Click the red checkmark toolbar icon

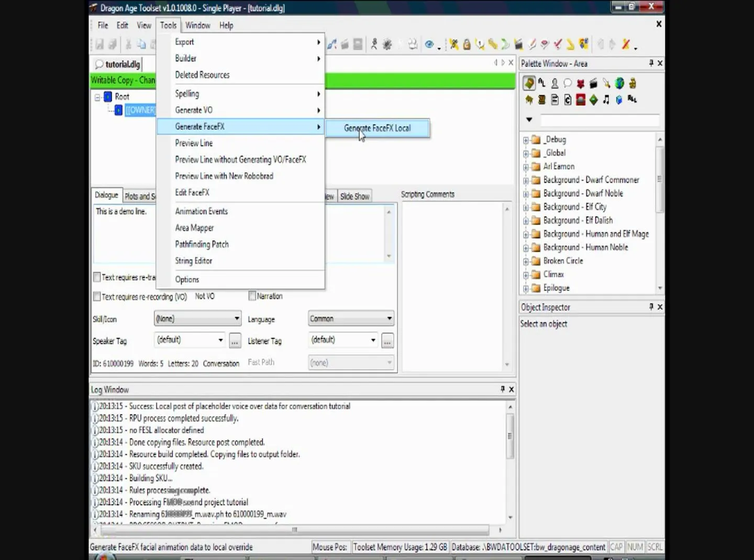click(x=558, y=44)
